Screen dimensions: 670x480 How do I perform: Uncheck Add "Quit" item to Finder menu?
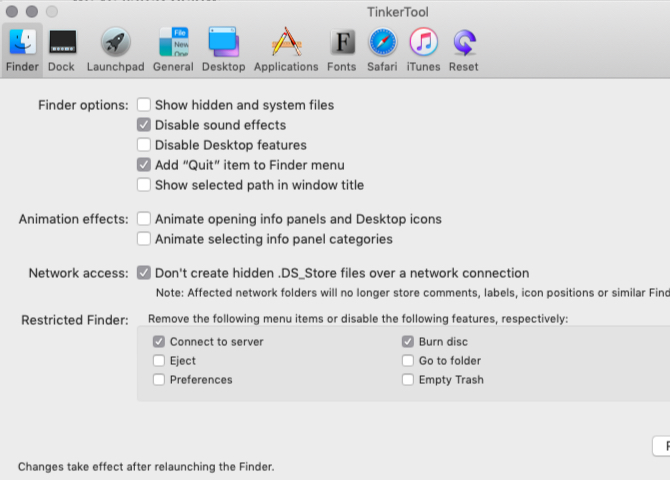tap(144, 165)
